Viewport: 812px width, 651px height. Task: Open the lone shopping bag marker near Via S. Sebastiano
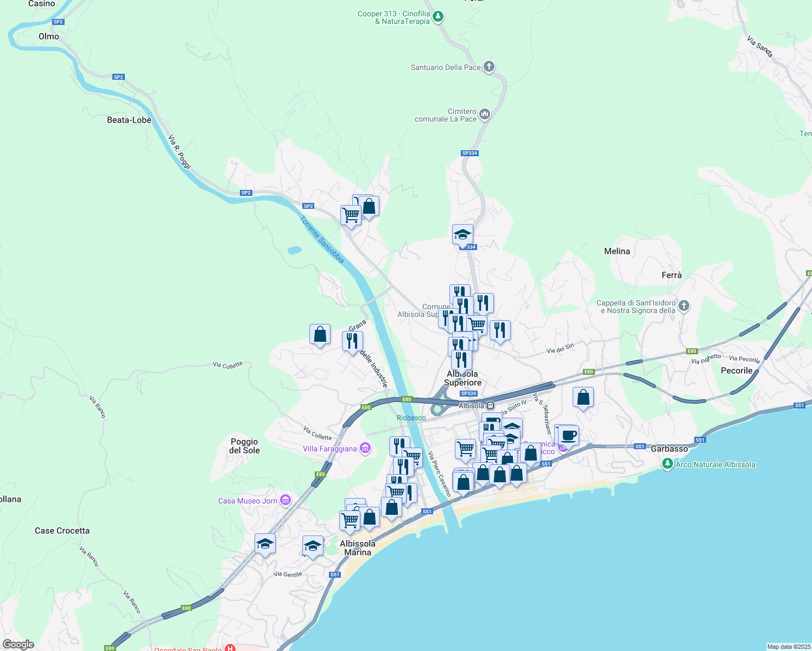583,397
